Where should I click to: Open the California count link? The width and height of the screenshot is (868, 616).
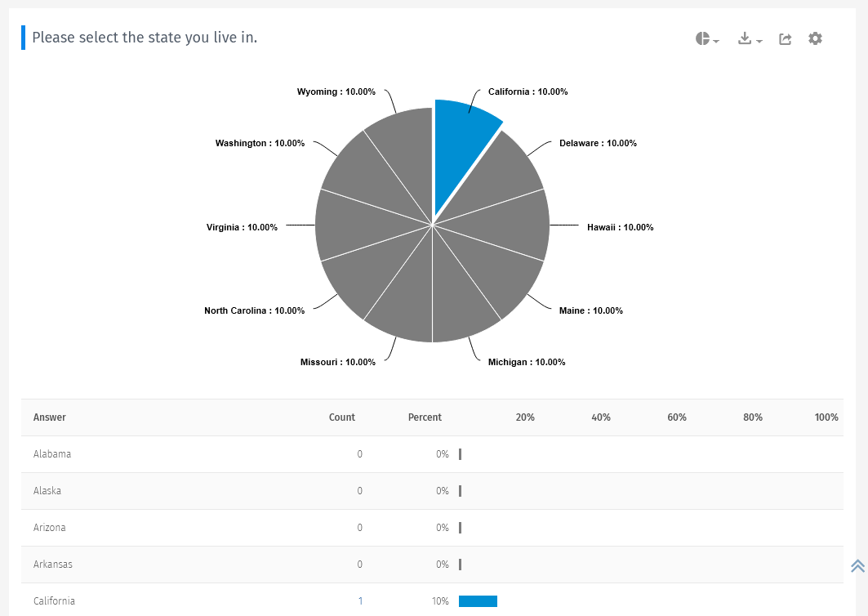pos(360,600)
